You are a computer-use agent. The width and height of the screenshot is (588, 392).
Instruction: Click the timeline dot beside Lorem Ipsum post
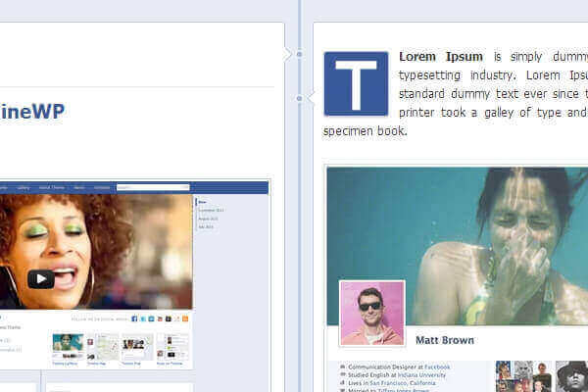[300, 98]
